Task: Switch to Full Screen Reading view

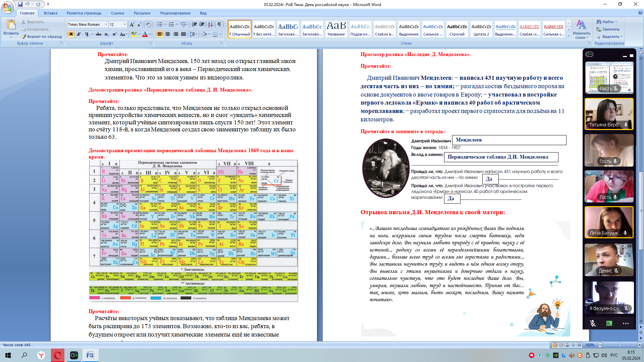Action: coord(561,345)
